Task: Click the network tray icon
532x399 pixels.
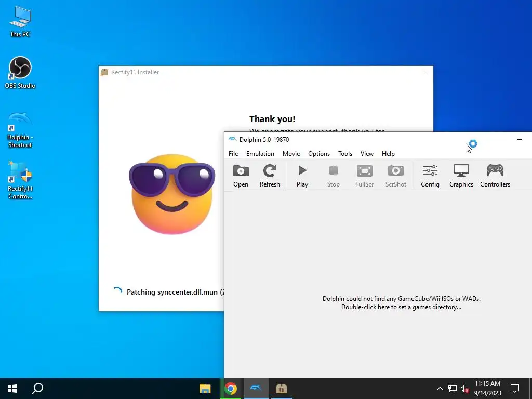Action: [453, 389]
